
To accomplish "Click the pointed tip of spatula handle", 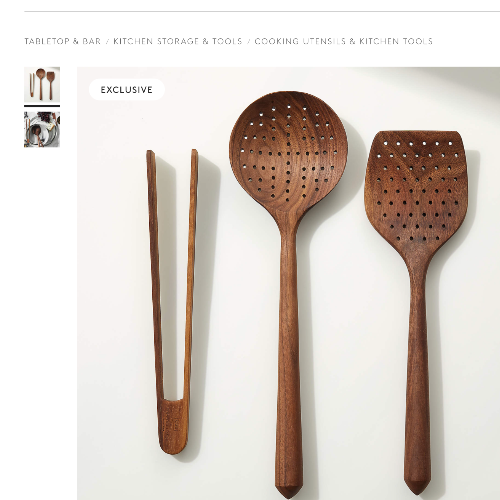I will [417, 487].
